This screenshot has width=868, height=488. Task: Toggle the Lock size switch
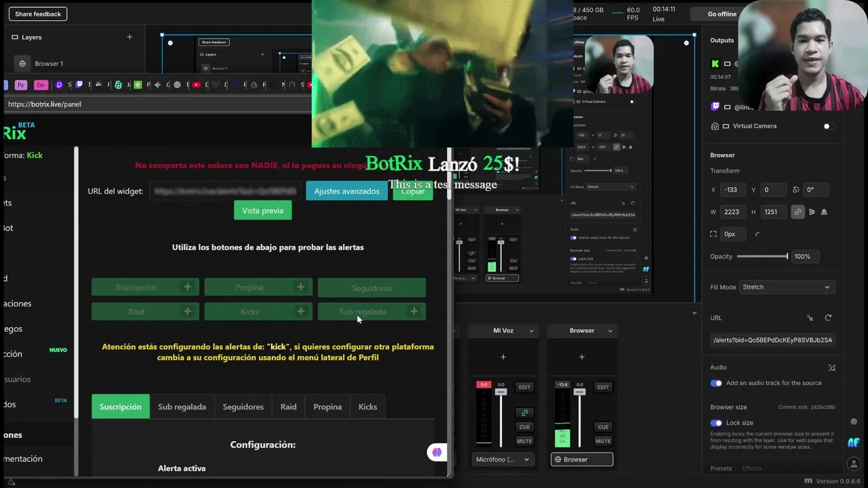click(716, 423)
